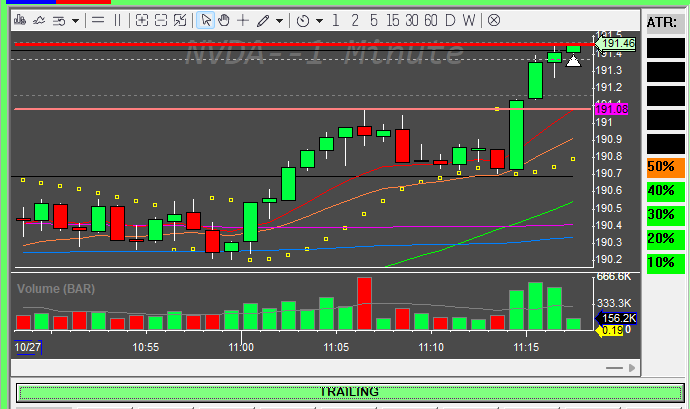Expand the pencil drawing tool dropdown arrow
Image resolution: width=690 pixels, height=409 pixels.
[279, 21]
